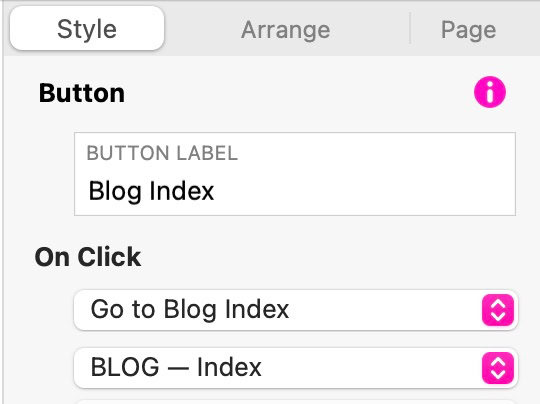Click the pink chevrons on BLOG — Index
The image size is (540, 404).
(x=498, y=368)
